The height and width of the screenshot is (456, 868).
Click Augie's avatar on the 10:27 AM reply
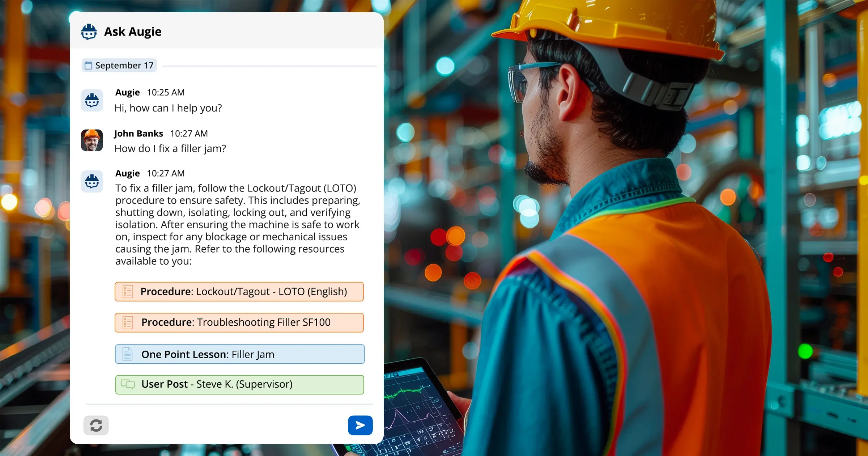pyautogui.click(x=92, y=181)
